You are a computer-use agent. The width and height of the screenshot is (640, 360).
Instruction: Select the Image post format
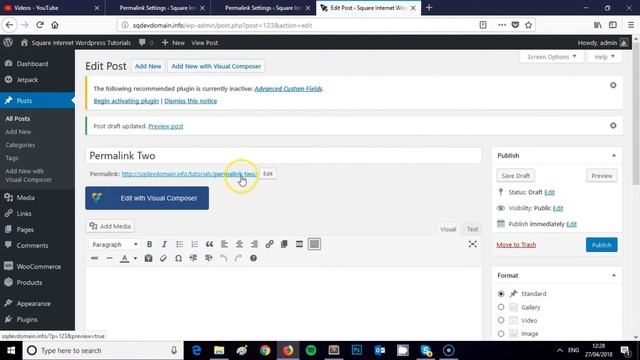tap(501, 333)
